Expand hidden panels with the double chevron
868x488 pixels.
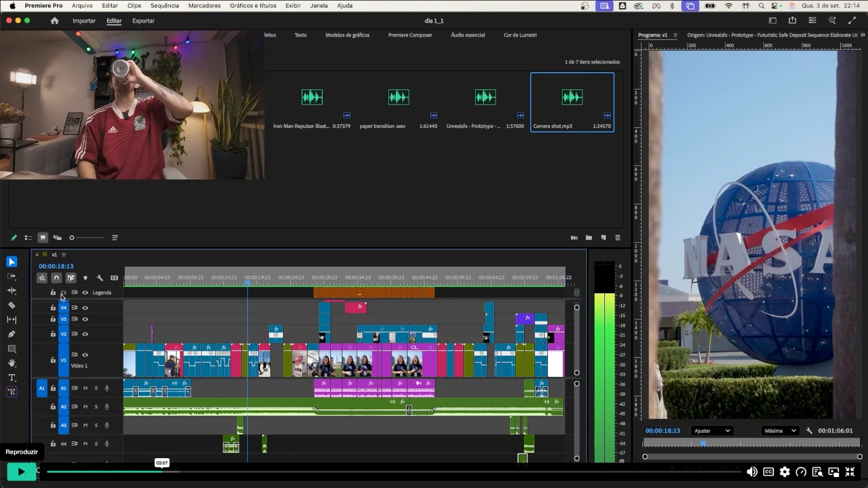[863, 35]
